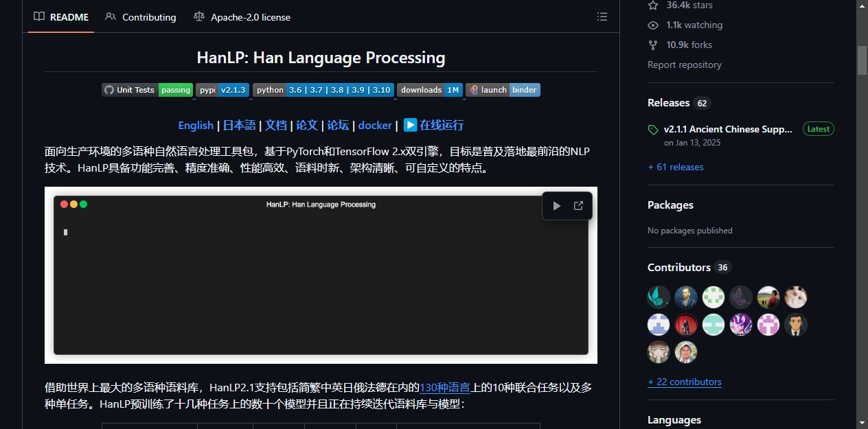Open the green pixel identicon contributor avatar
Screen dimensions: 868x429
click(x=713, y=297)
